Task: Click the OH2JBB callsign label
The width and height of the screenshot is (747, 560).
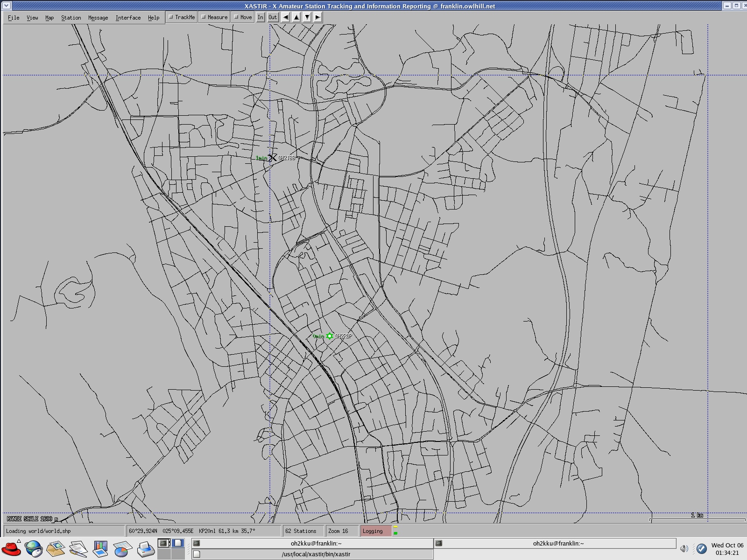Action: coord(287,158)
